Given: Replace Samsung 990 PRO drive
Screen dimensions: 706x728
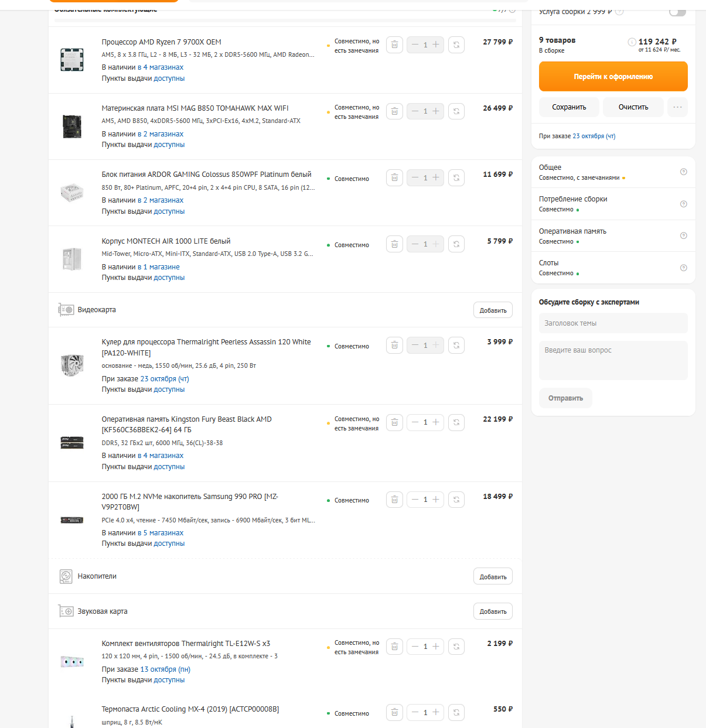Looking at the screenshot, I should point(456,500).
